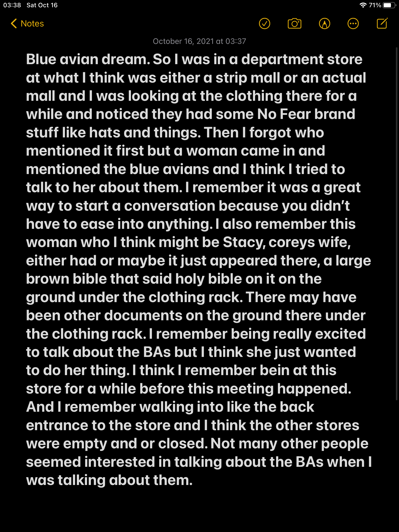Place cursor on the name 'Stacy'
The width and height of the screenshot is (399, 532).
click(x=244, y=242)
